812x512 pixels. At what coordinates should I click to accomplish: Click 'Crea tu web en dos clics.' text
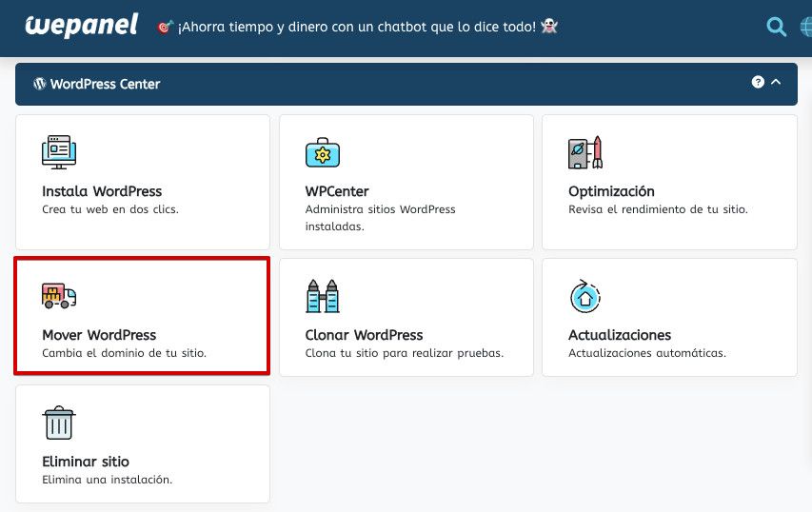coord(110,209)
